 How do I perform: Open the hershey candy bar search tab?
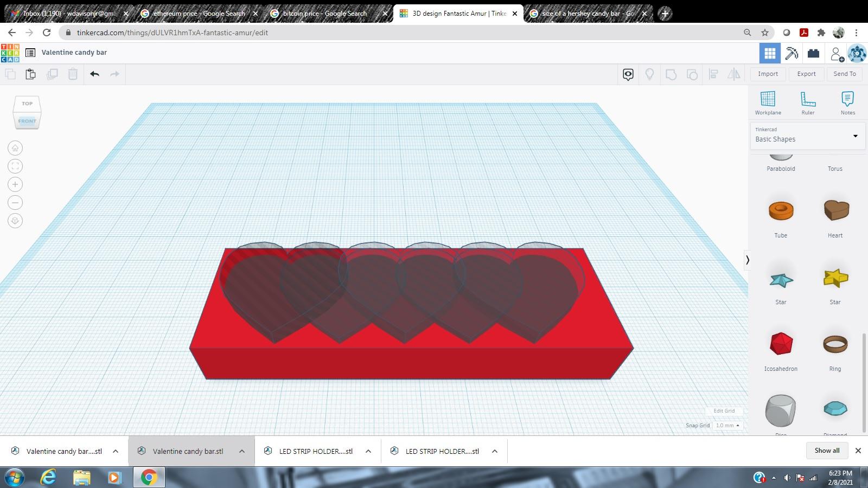[586, 13]
